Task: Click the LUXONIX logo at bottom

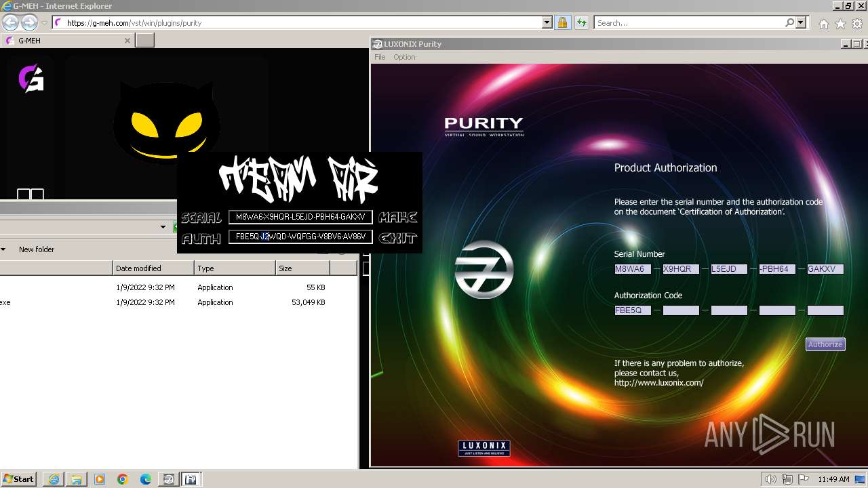Action: coord(484,447)
